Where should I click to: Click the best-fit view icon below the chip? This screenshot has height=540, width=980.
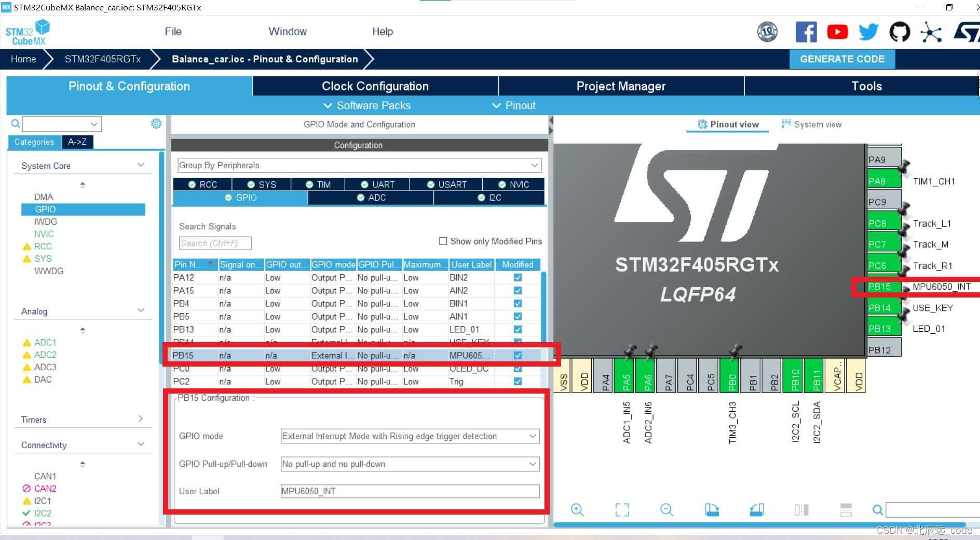coord(622,510)
